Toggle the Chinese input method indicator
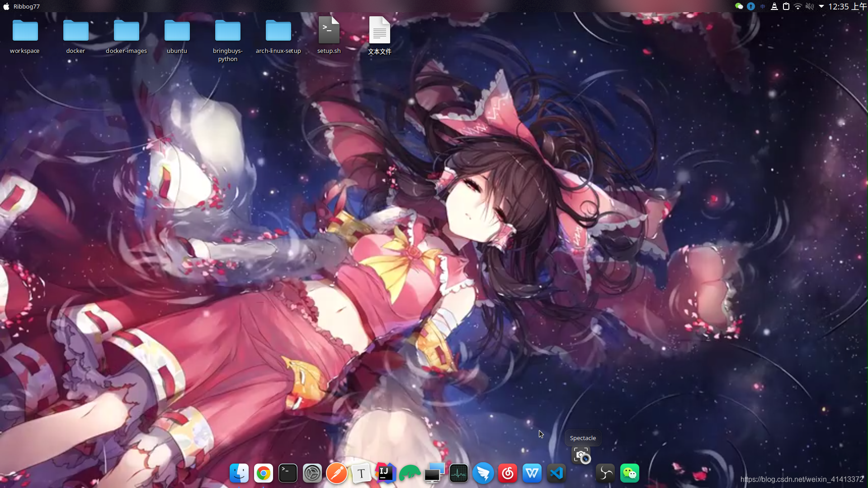This screenshot has height=488, width=868. point(763,6)
